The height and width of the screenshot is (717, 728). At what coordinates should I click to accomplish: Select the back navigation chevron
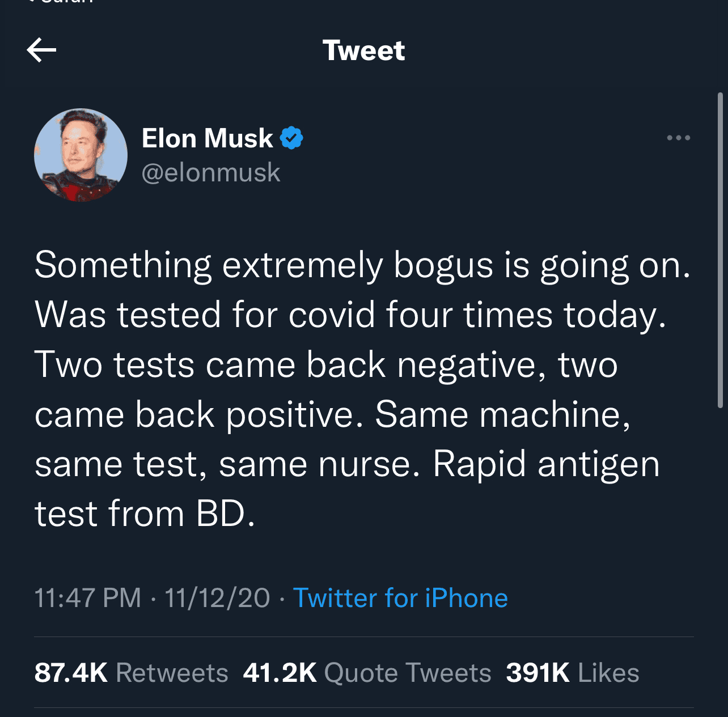point(41,50)
